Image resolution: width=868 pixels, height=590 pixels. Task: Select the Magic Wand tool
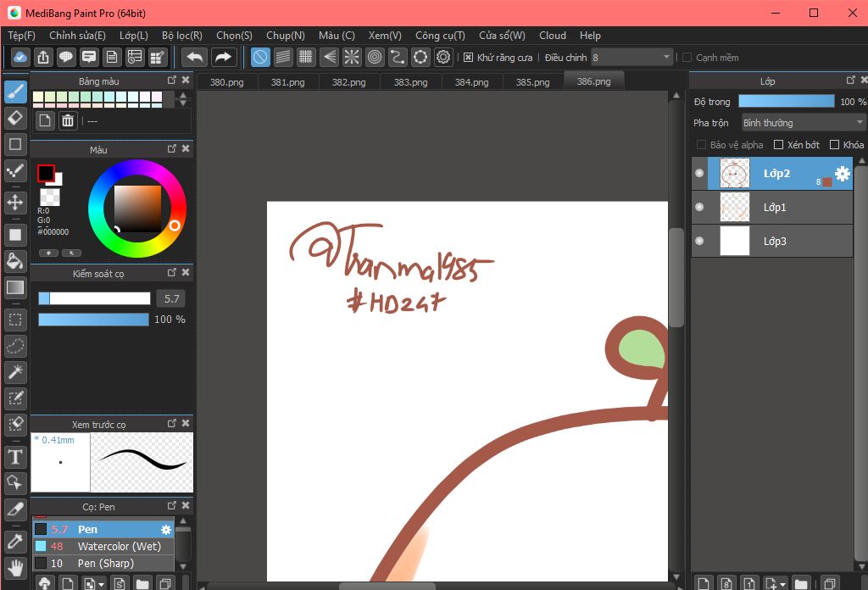[15, 372]
